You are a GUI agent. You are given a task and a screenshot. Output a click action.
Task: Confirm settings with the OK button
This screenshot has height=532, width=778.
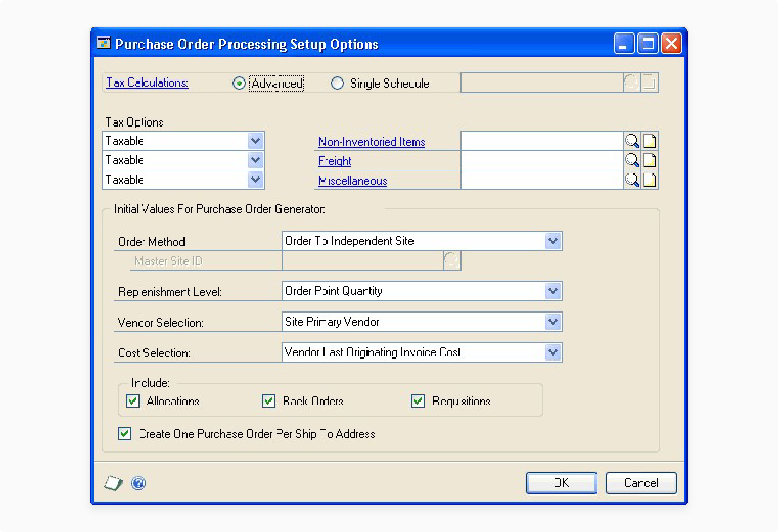(561, 483)
